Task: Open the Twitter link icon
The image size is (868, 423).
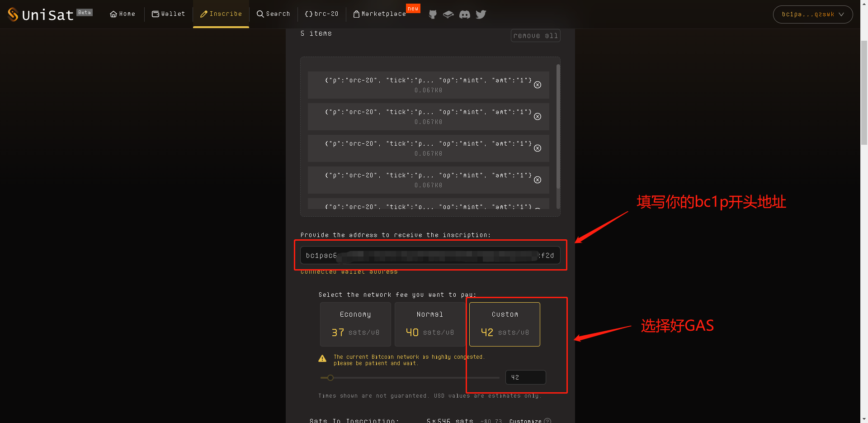Action: pyautogui.click(x=481, y=14)
